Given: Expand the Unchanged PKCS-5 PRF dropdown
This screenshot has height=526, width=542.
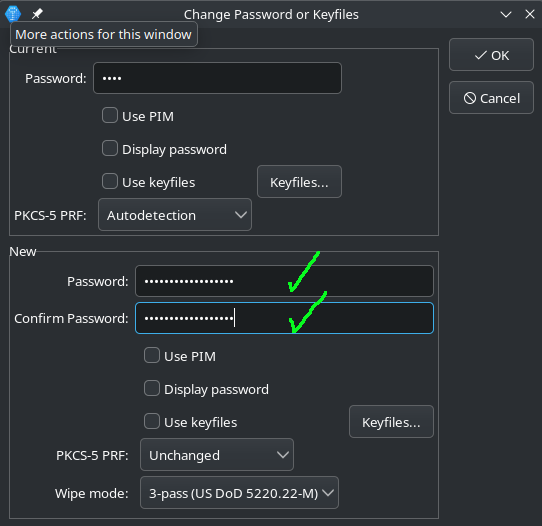Looking at the screenshot, I should 217,455.
